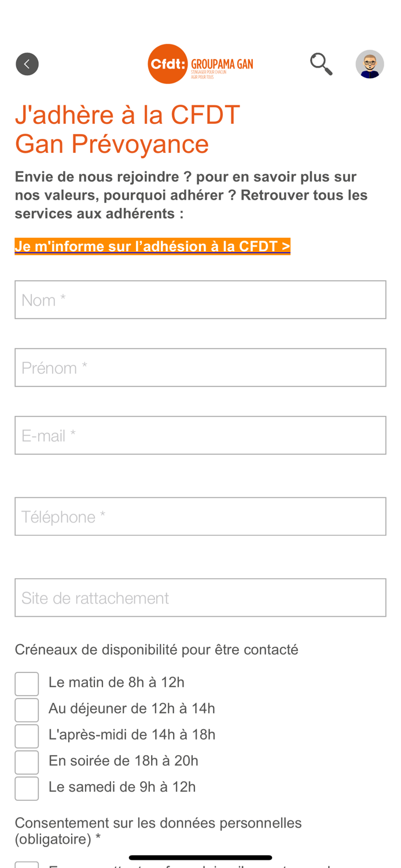Select "En soirée de 18h à 20h"
The image size is (401, 868).
(x=26, y=762)
